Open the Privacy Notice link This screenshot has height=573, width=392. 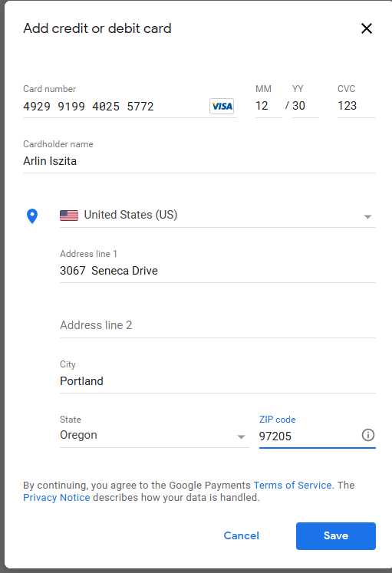pyautogui.click(x=56, y=497)
